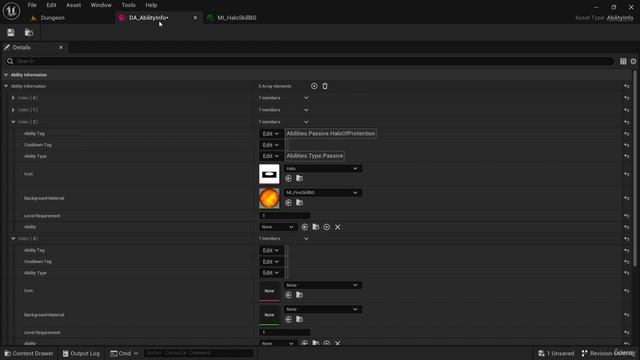Viewport: 640px width, 360px height.
Task: Browse to the Index 3 Icon asset
Action: coord(299,295)
